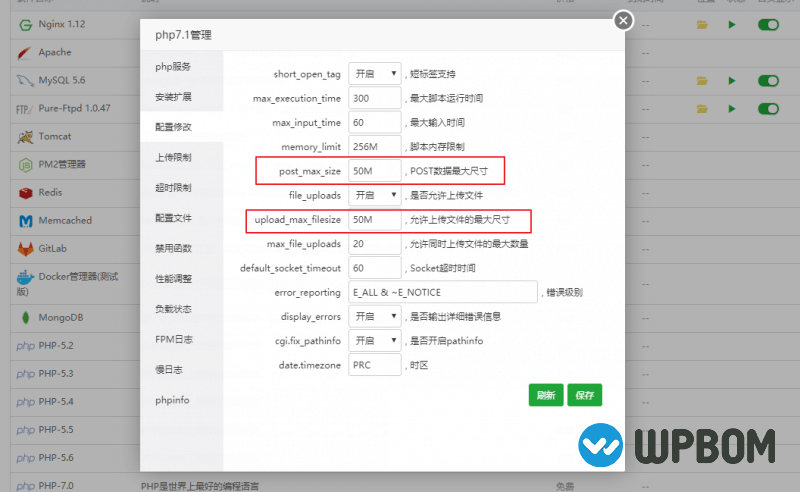Click the MongoDB leaf icon
Screen dimensions: 800x492
[x=26, y=317]
